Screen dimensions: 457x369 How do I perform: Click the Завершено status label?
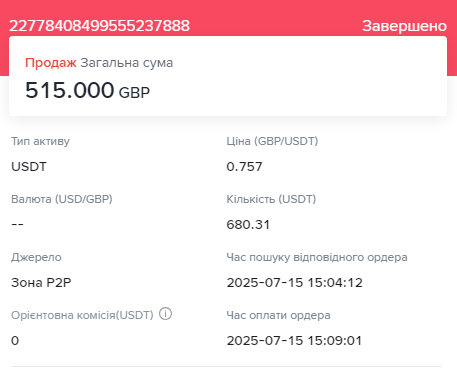click(404, 26)
